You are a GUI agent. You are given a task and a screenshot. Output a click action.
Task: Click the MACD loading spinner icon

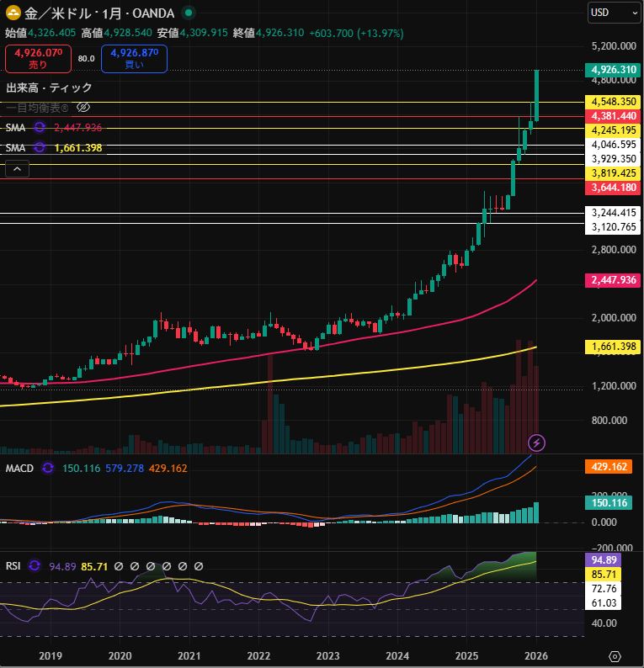click(48, 468)
